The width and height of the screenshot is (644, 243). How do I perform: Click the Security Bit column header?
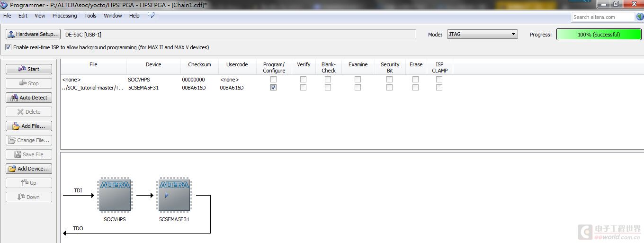coord(390,67)
